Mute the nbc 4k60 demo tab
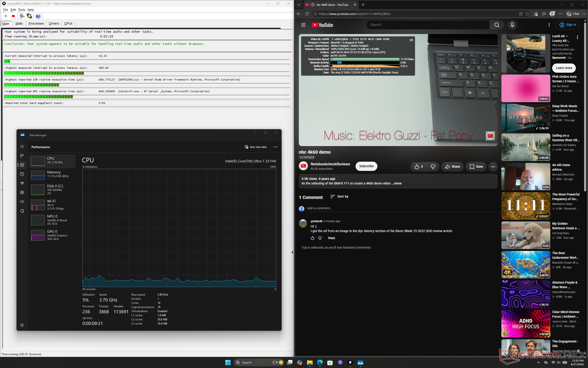Screen dimensions: 588x368 (x=312, y=5)
